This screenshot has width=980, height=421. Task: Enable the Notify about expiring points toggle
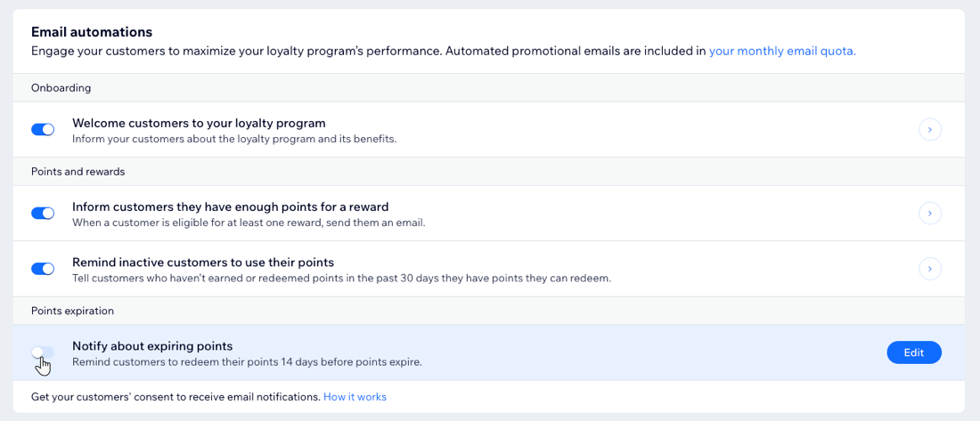point(43,352)
